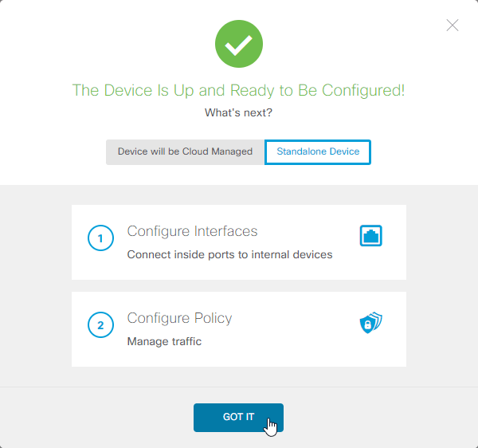Screen dimensions: 478x448
Task: Click the Ethernet port interfaces icon
Action: pyautogui.click(x=370, y=235)
